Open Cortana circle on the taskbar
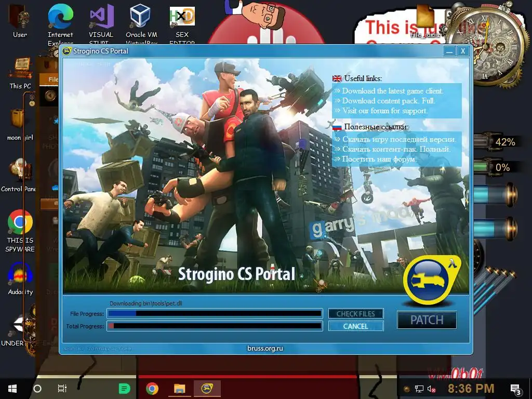The width and height of the screenshot is (532, 399). click(37, 389)
